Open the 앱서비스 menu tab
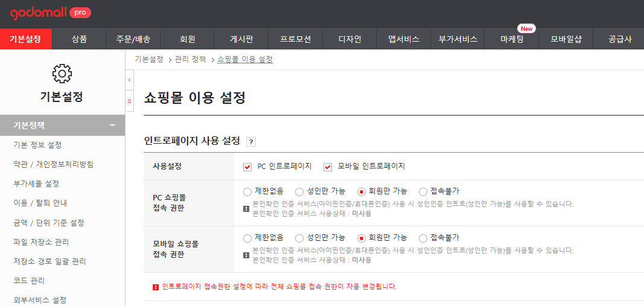Screen dimensions: 644x306 [x=404, y=39]
